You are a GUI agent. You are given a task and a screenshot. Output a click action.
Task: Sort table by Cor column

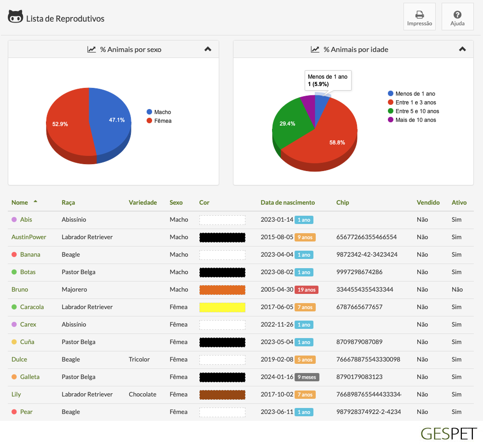(204, 202)
